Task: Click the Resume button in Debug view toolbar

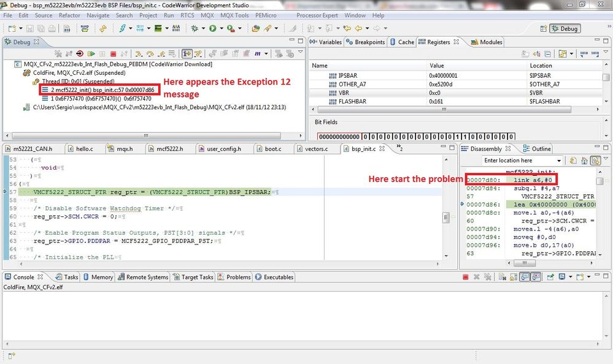Action: point(91,53)
